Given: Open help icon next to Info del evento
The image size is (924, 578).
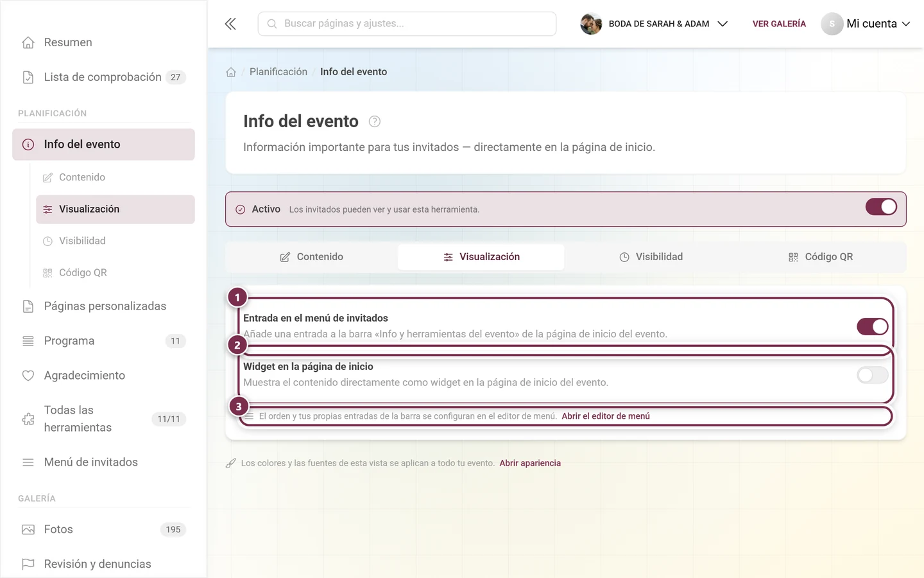Looking at the screenshot, I should pyautogui.click(x=375, y=121).
